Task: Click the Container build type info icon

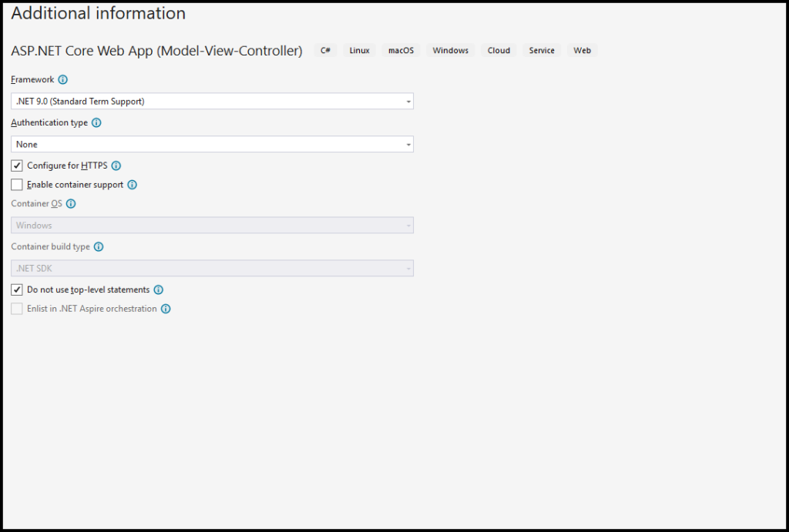Action: click(x=99, y=247)
